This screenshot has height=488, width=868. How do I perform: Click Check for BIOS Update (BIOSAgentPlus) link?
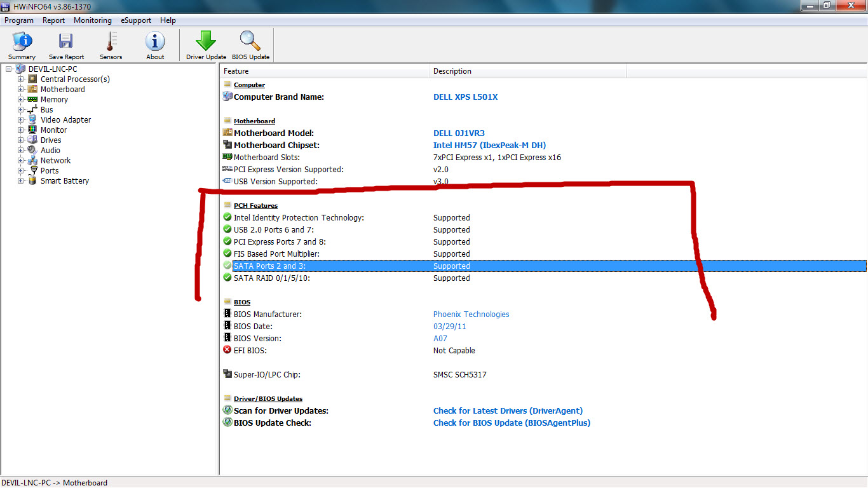click(512, 423)
